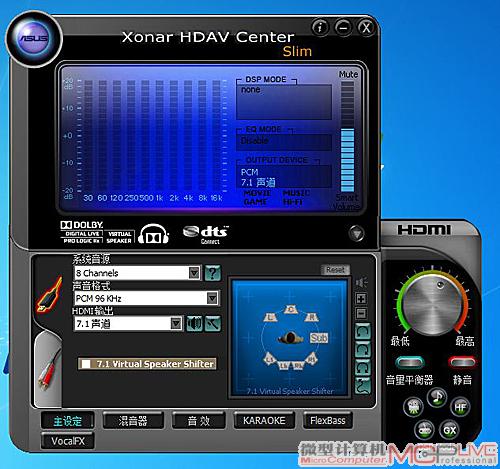Image resolution: width=500 pixels, height=469 pixels.
Task: Click the Sub speaker in speaker map
Action: pos(319,338)
